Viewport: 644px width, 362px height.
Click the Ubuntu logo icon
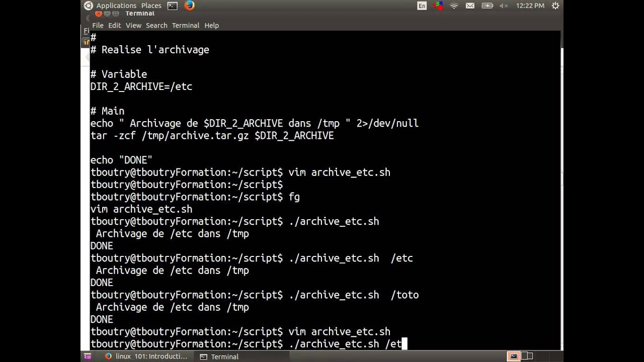coord(89,6)
